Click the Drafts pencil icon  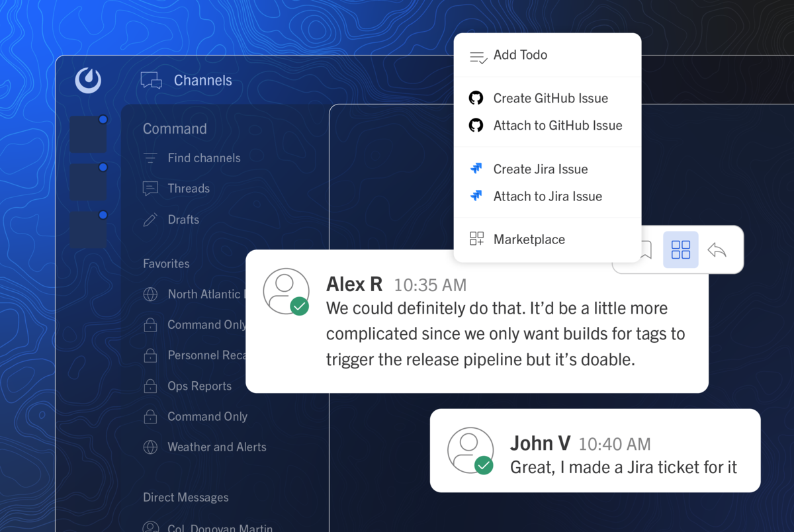(x=150, y=220)
